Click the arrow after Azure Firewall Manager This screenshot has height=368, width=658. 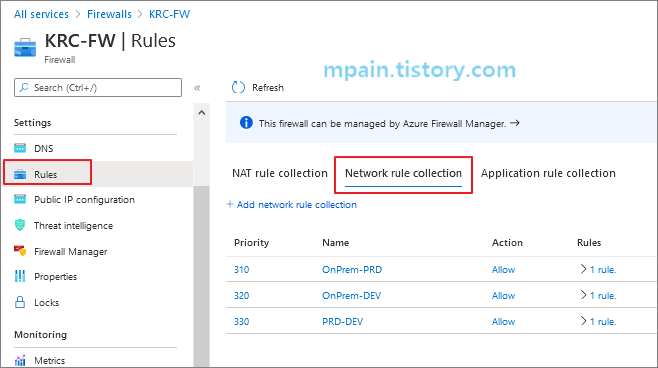[x=515, y=123]
